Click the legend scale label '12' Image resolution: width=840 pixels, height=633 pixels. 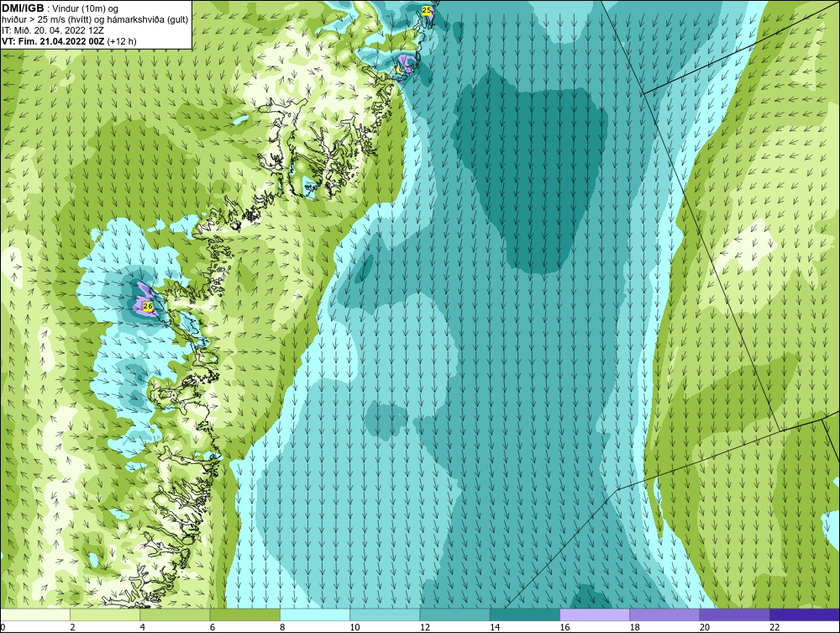425,628
